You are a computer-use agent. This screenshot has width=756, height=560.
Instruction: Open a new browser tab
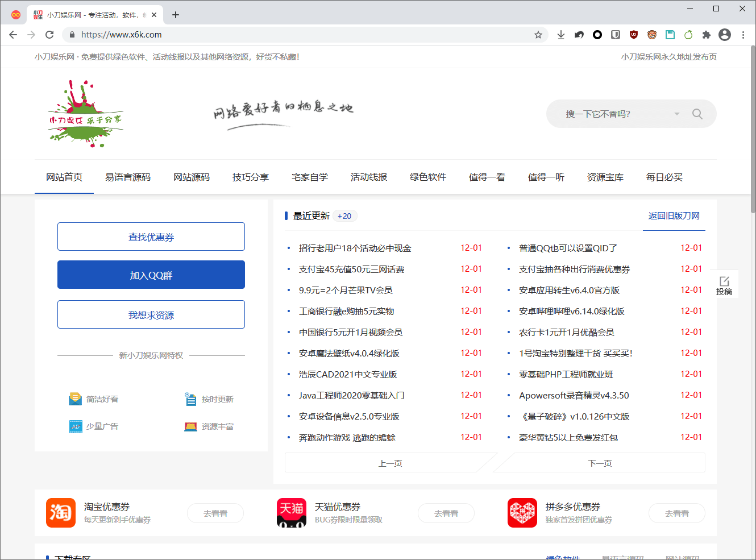(176, 15)
